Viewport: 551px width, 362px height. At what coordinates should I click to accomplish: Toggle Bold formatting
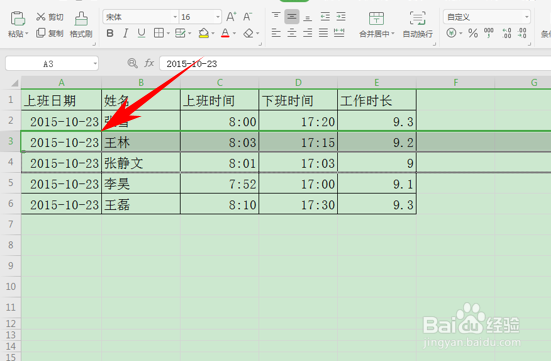110,33
